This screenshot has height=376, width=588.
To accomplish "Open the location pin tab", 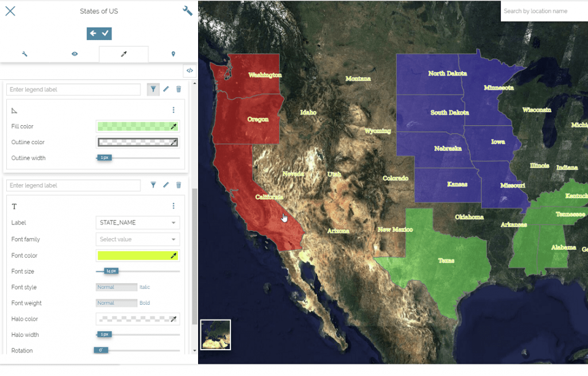I will click(173, 54).
